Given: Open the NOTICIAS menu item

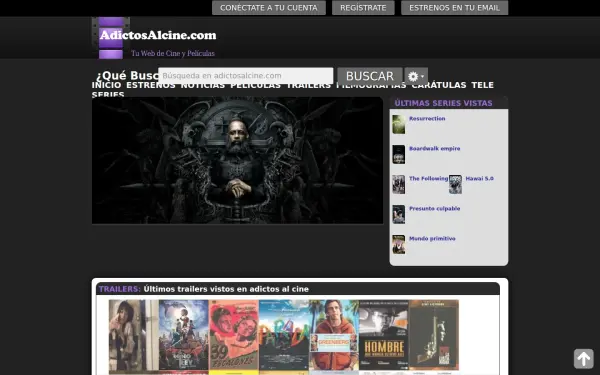Looking at the screenshot, I should (203, 85).
